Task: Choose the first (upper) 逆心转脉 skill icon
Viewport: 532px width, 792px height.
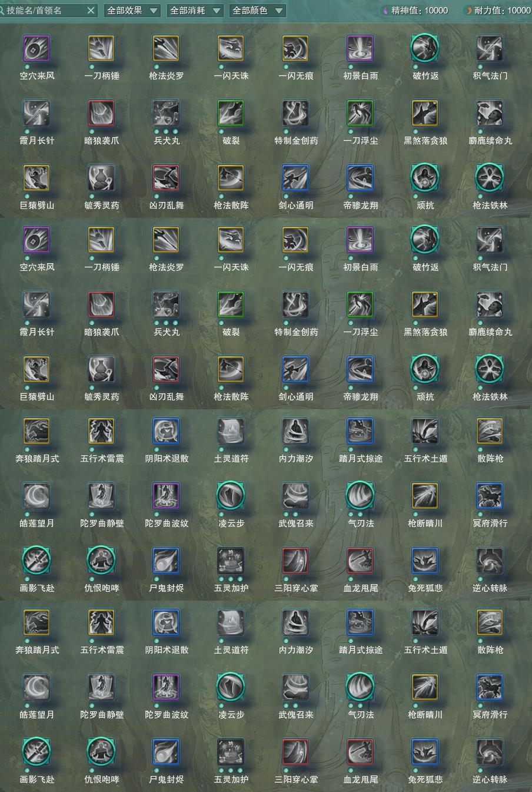Action: click(x=490, y=561)
